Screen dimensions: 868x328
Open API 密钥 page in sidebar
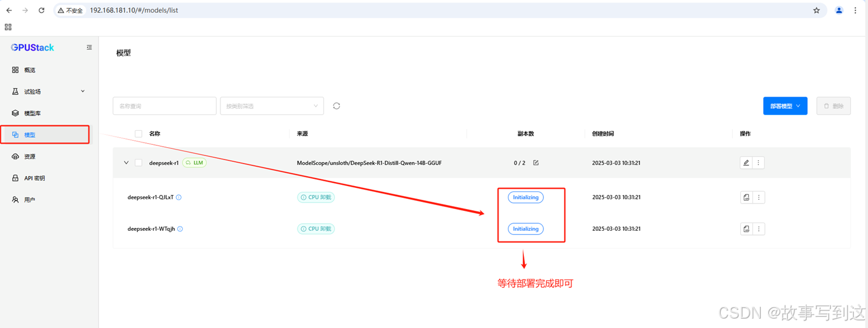tap(49, 178)
